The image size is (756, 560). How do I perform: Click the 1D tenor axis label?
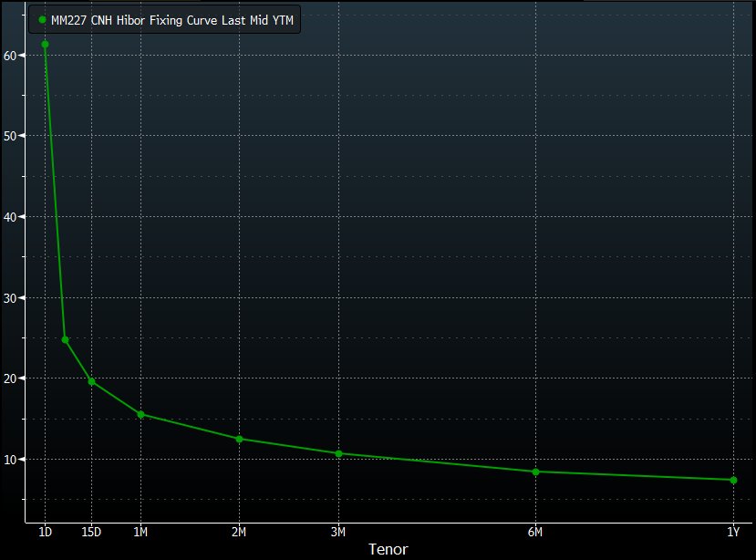coord(45,532)
